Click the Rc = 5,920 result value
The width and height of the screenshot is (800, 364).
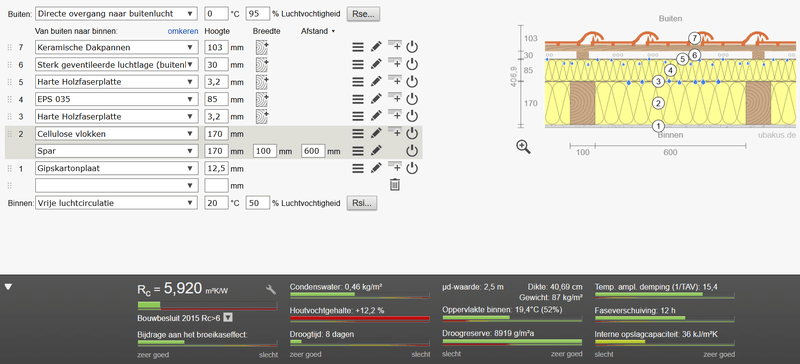[183, 289]
